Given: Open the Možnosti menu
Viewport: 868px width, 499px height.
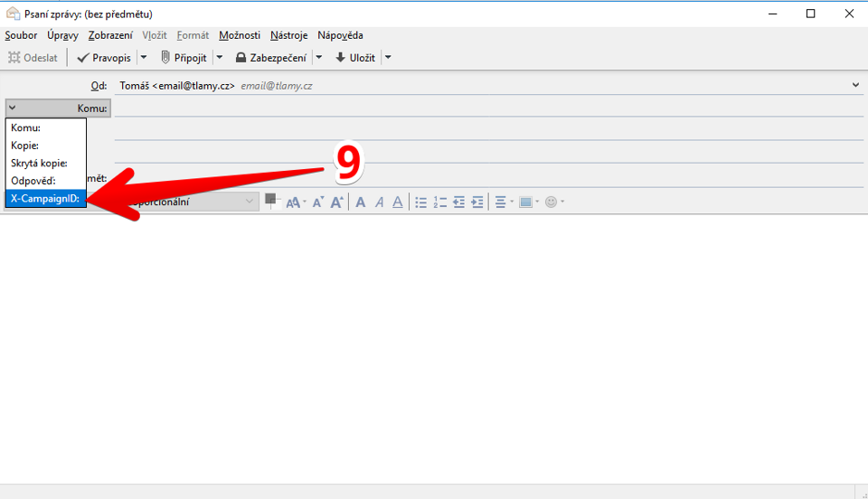Looking at the screenshot, I should click(240, 35).
